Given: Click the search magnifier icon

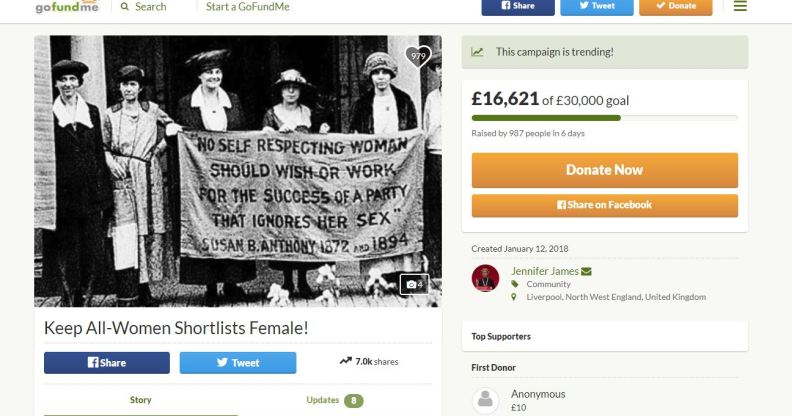Looking at the screenshot, I should point(124,7).
